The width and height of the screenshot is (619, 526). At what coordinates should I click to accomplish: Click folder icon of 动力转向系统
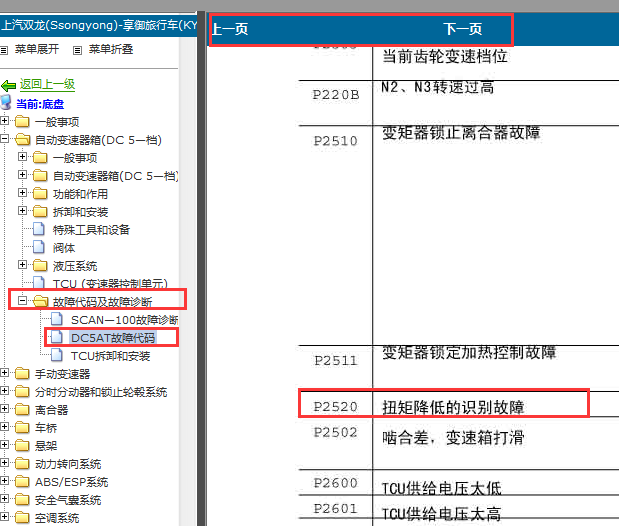pyautogui.click(x=22, y=463)
